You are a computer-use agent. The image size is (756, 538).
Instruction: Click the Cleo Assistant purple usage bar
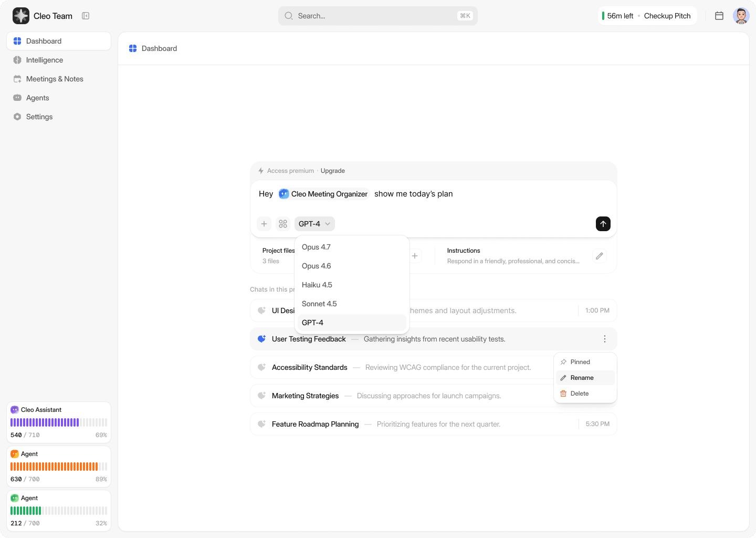tap(59, 422)
